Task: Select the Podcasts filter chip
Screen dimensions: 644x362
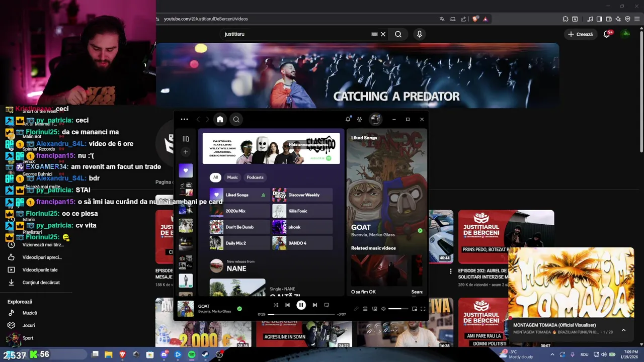Action: tap(255, 177)
